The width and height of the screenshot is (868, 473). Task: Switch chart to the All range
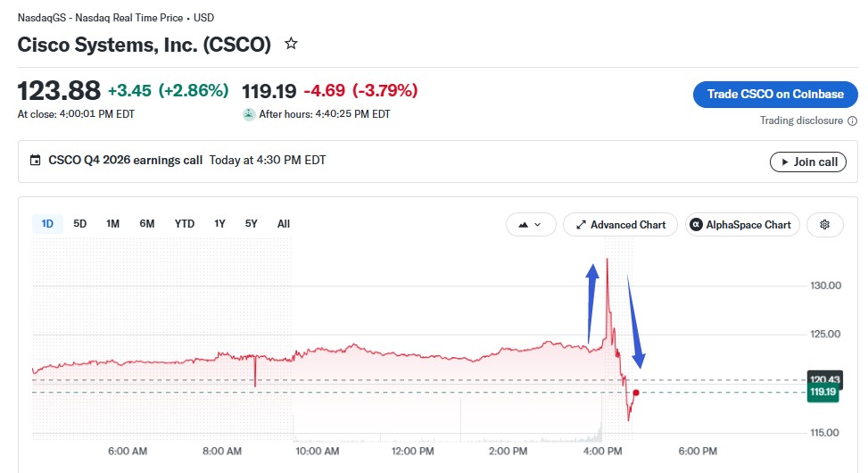tap(284, 224)
